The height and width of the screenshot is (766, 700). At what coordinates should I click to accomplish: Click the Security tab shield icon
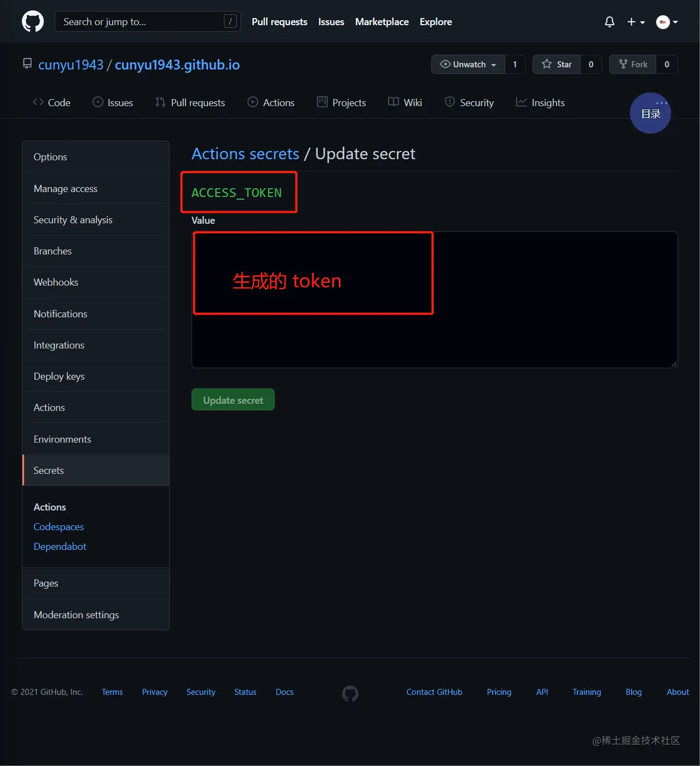[x=450, y=102]
